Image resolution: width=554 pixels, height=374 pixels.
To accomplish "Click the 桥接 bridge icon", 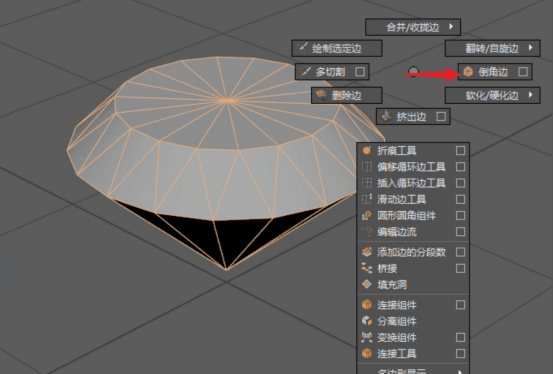I will tap(367, 268).
